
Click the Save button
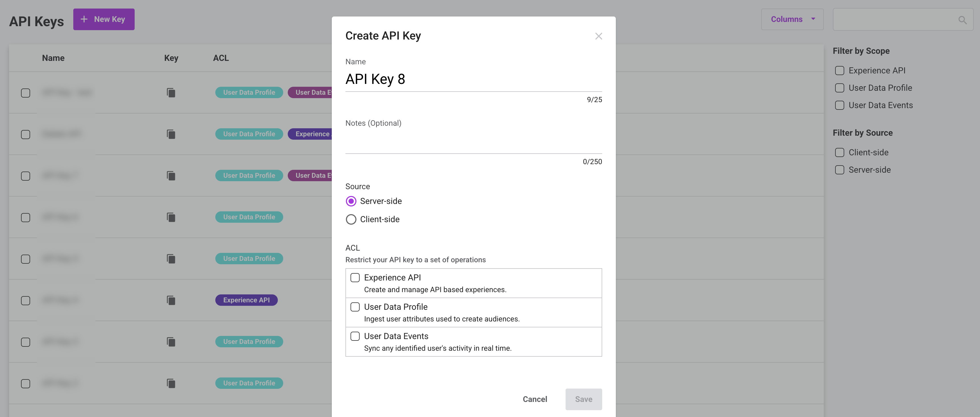[x=583, y=399]
